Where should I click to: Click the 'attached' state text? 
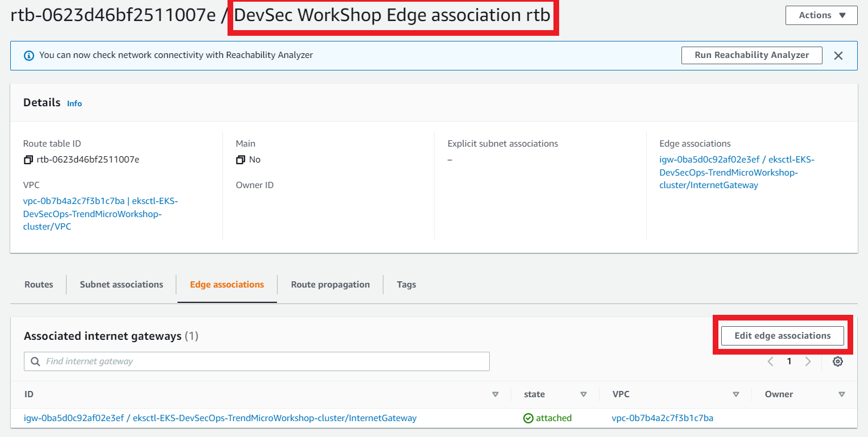[x=554, y=418]
